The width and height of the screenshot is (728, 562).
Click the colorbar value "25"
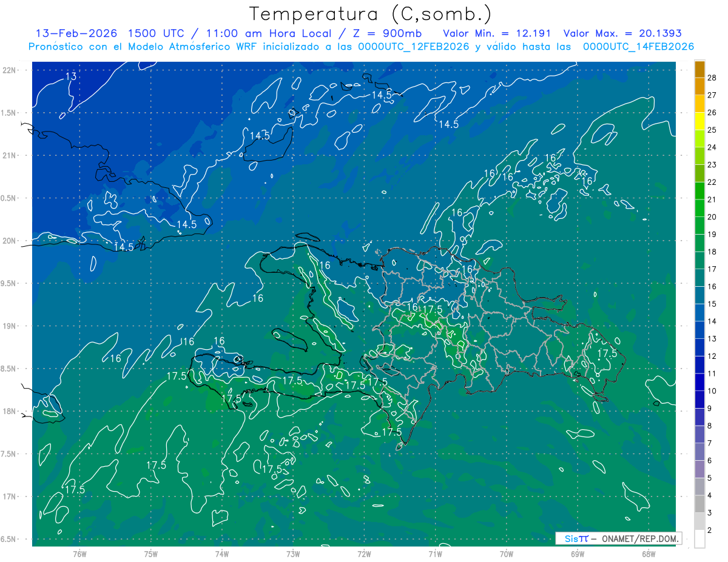click(712, 130)
